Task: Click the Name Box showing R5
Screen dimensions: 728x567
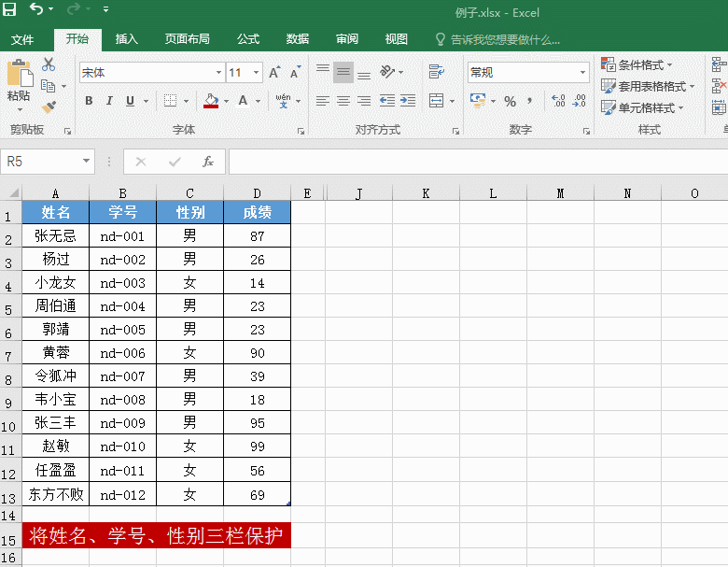Action: click(48, 162)
